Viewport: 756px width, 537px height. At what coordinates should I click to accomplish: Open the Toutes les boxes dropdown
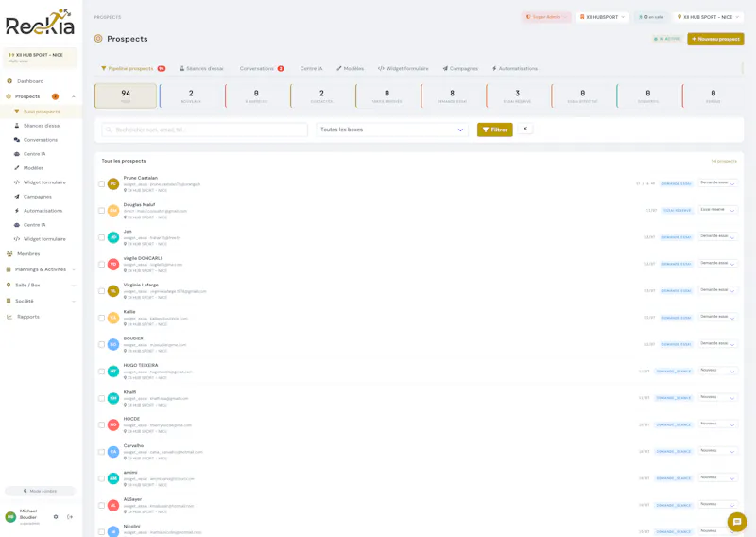point(392,130)
